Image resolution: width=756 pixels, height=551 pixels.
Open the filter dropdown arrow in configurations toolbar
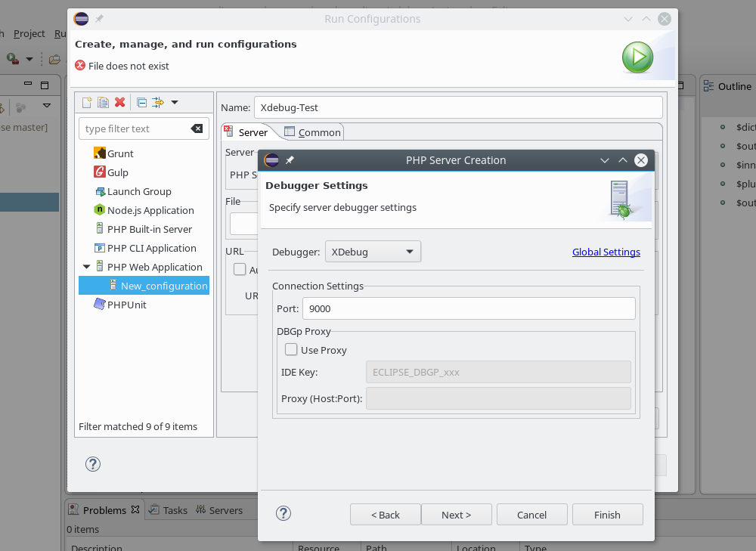pos(175,102)
